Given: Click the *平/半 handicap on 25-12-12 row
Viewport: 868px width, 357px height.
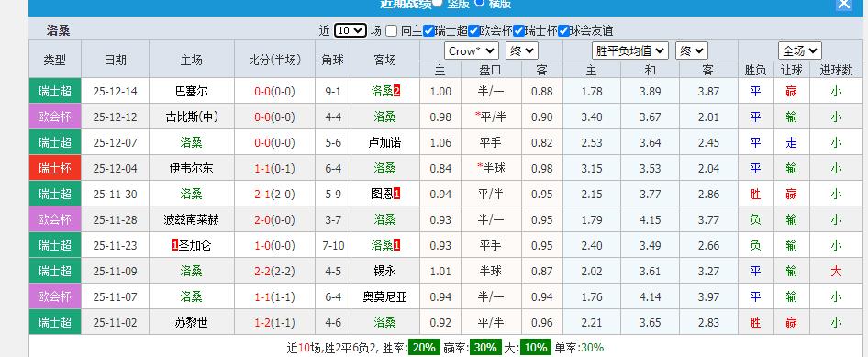Looking at the screenshot, I should (x=491, y=117).
